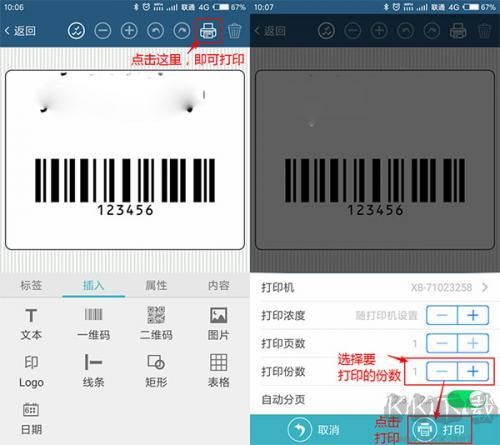Tap the dimmed chart-line icon on right screen
This screenshot has width=500, height=445.
point(326,31)
